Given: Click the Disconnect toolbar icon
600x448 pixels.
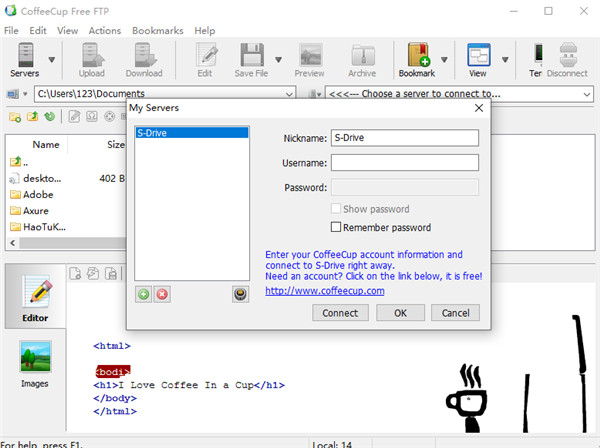Looking at the screenshot, I should pos(567,59).
